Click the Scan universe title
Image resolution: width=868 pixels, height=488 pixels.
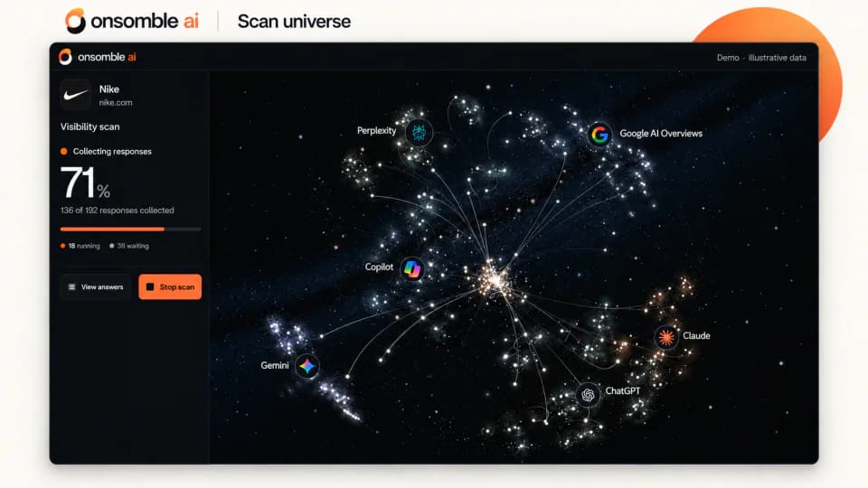[x=294, y=22]
